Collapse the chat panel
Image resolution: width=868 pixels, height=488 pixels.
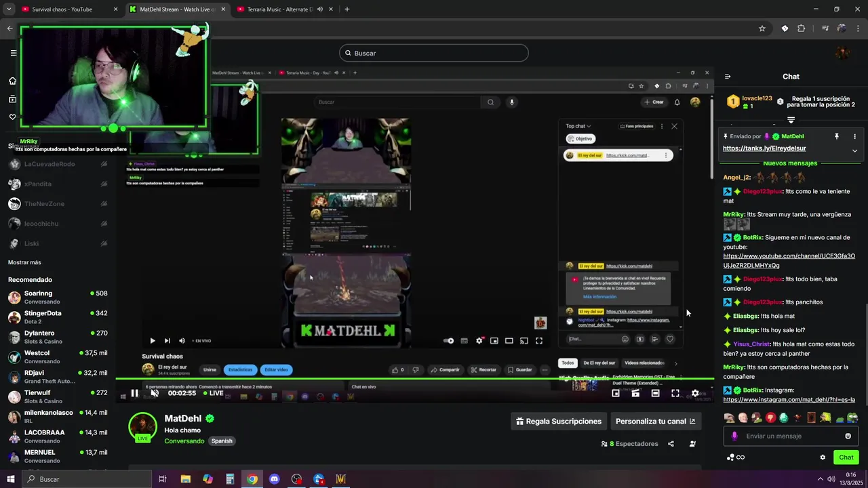pyautogui.click(x=727, y=77)
